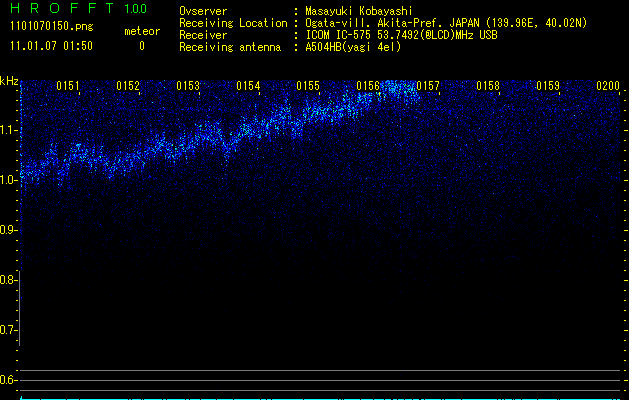Click the meteor count value 0
Image resolution: width=629 pixels, height=400 pixels.
coord(142,46)
